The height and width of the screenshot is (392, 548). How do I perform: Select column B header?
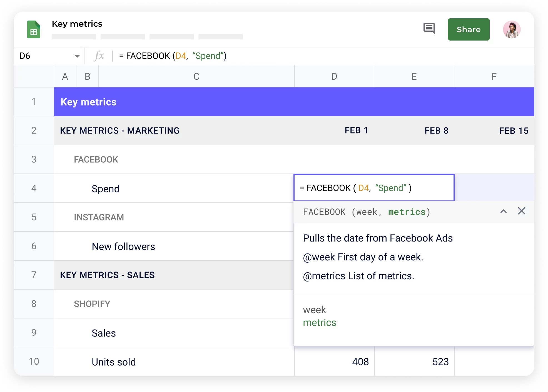(x=87, y=76)
